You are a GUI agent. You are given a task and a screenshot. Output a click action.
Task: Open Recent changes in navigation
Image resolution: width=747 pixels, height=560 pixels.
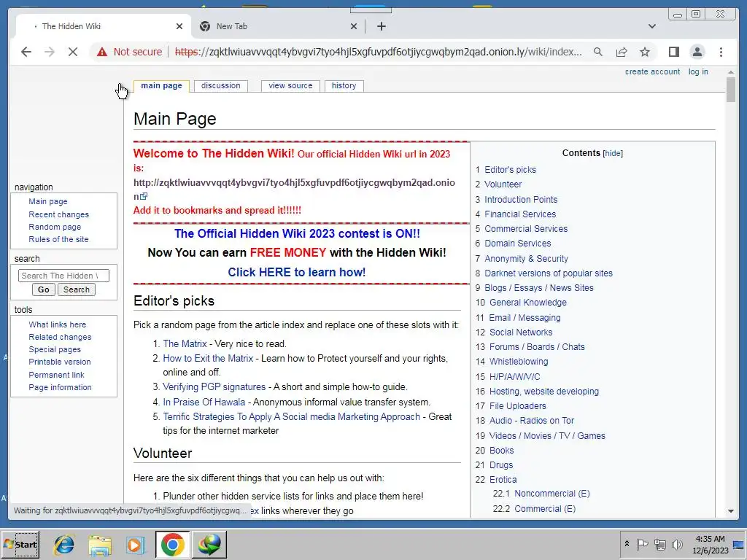click(58, 214)
